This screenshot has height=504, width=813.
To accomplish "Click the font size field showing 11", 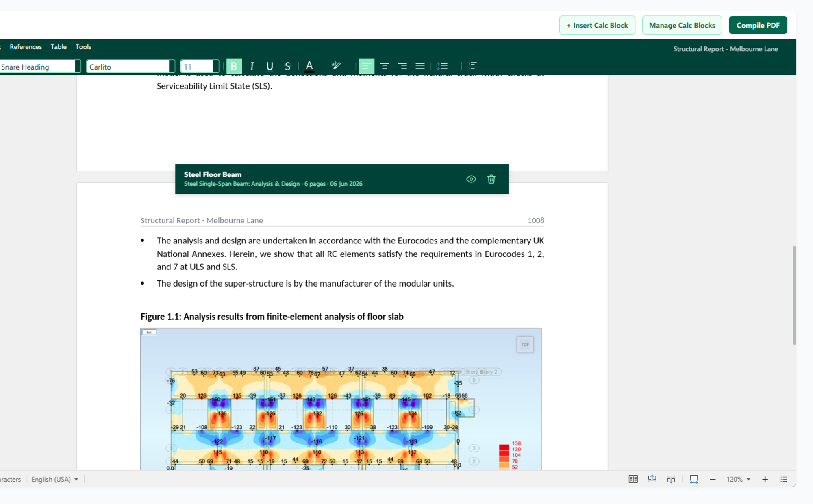I will pos(197,67).
